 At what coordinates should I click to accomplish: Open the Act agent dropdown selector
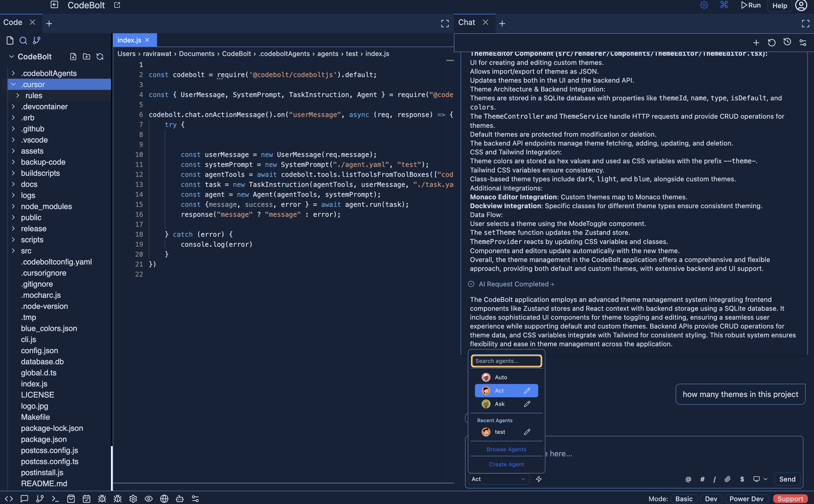tap(498, 479)
